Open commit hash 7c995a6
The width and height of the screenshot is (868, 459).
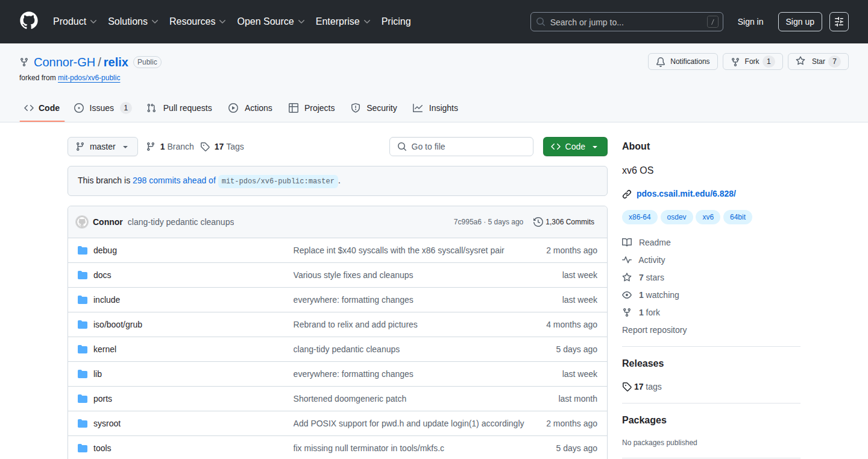pyautogui.click(x=468, y=222)
